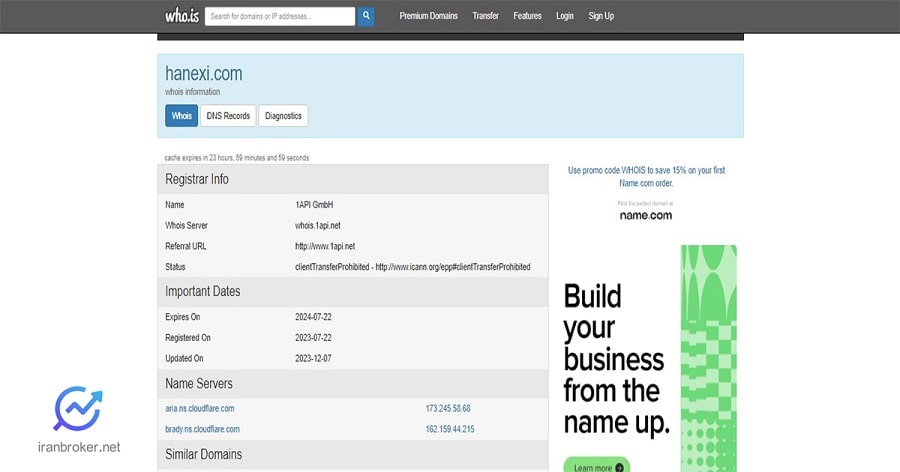The height and width of the screenshot is (472, 900).
Task: Open the Transfer menu item
Action: click(x=486, y=16)
